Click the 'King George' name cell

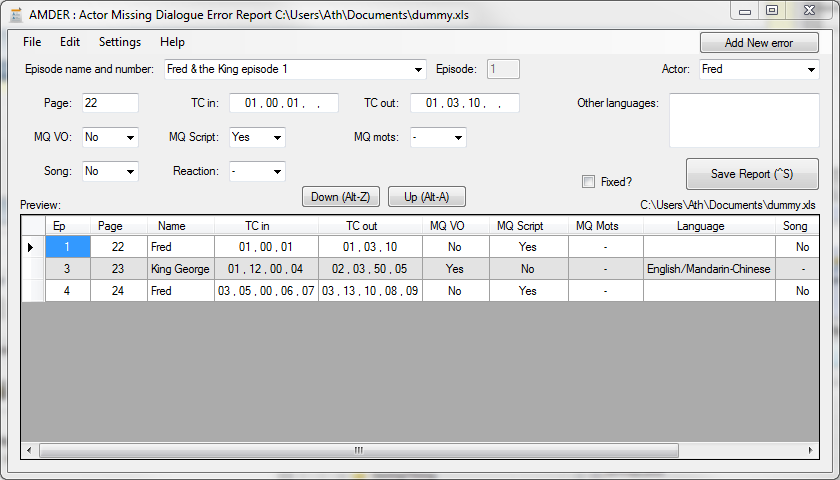click(181, 269)
